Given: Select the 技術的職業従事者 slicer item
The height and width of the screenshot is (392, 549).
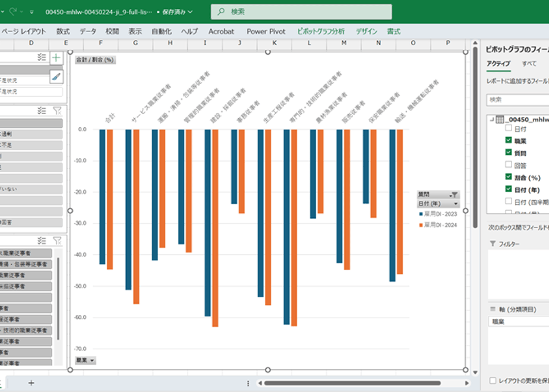Looking at the screenshot, I should click(x=26, y=330).
